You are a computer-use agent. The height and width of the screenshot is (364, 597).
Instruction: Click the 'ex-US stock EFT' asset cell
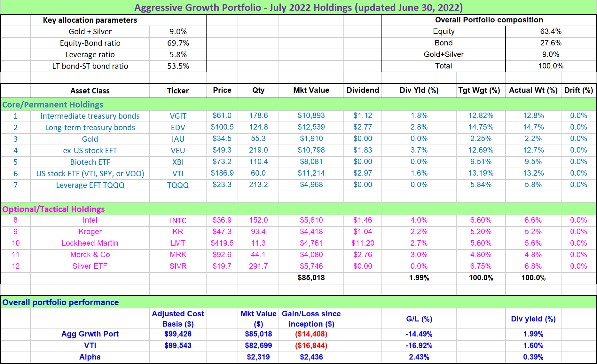[x=90, y=151]
